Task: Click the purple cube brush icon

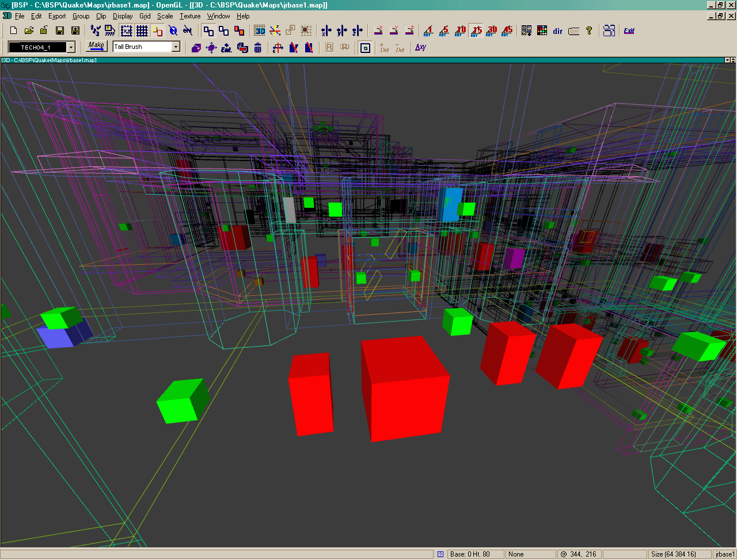Action: pos(196,48)
